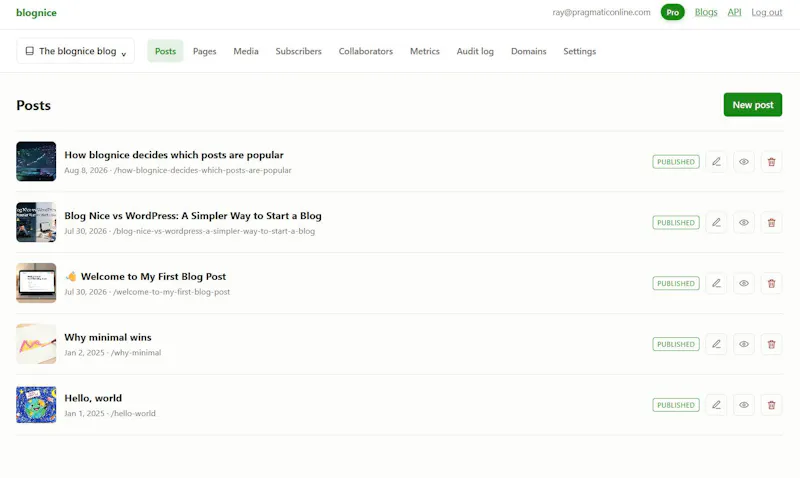Click PUBLISHED badge on 'Why minimal wins' row

tap(676, 344)
